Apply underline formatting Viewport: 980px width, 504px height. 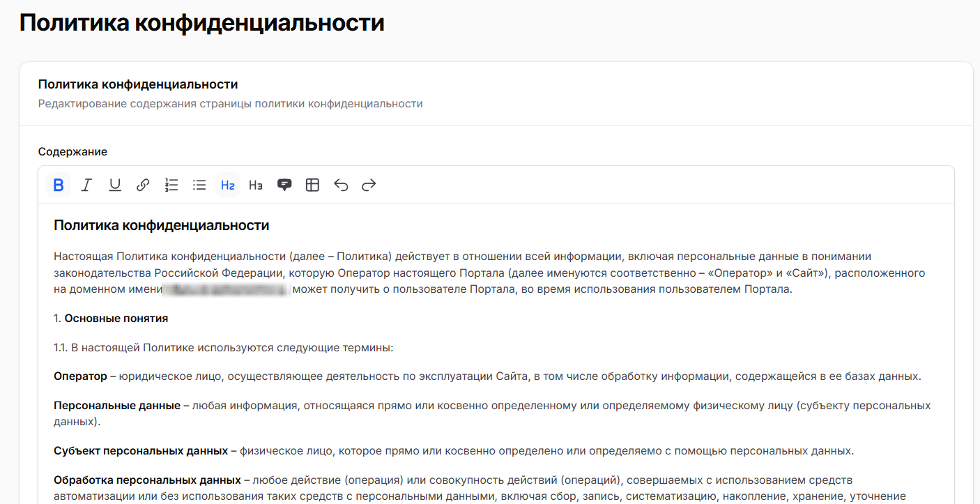pyautogui.click(x=115, y=185)
